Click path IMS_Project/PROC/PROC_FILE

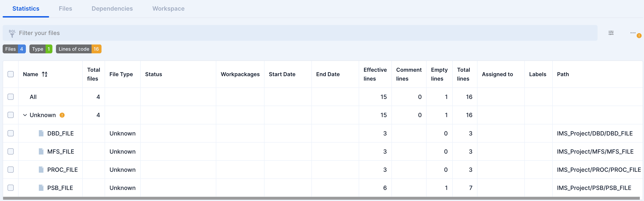(599, 170)
